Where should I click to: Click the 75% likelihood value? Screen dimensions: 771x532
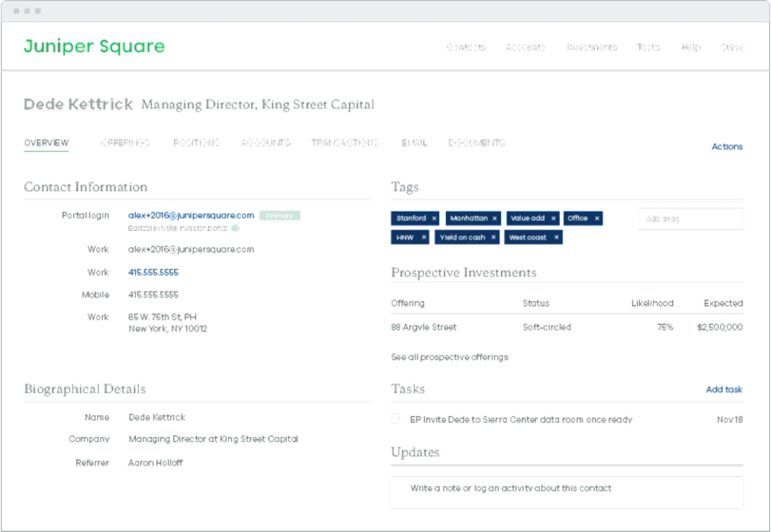[x=665, y=327]
